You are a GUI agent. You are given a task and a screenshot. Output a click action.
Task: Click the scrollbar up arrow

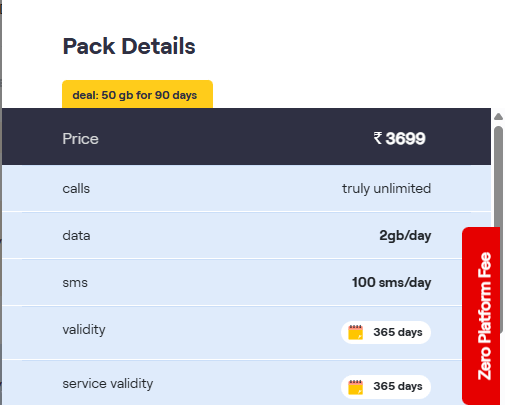pos(498,116)
